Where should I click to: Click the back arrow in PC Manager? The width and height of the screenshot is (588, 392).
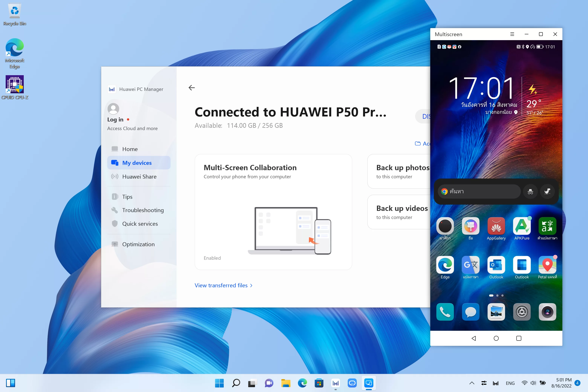[x=191, y=87]
